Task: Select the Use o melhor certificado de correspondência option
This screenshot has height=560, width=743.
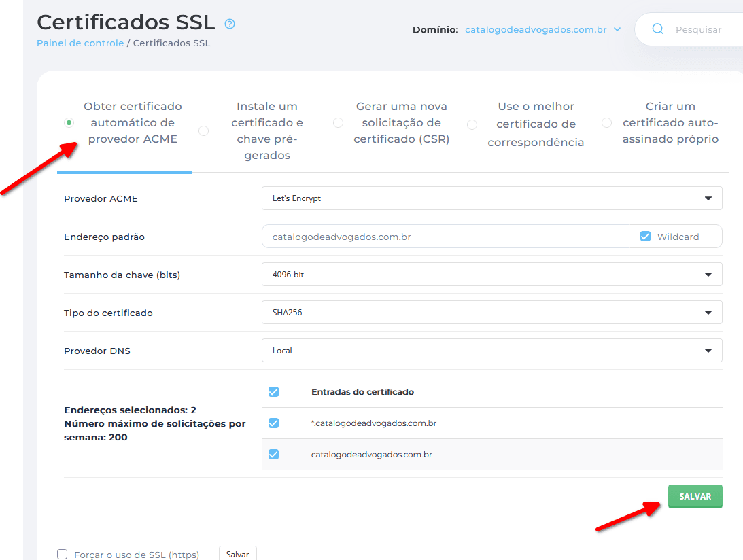Action: coord(472,122)
